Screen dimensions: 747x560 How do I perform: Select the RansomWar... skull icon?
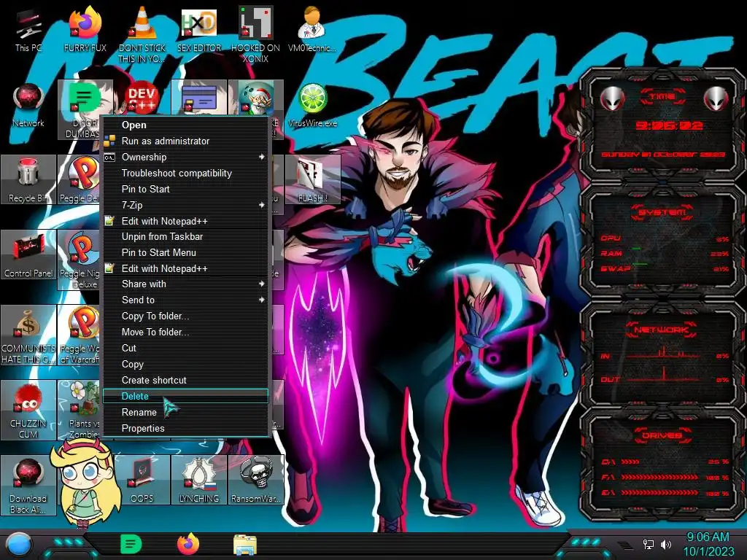[x=256, y=480]
